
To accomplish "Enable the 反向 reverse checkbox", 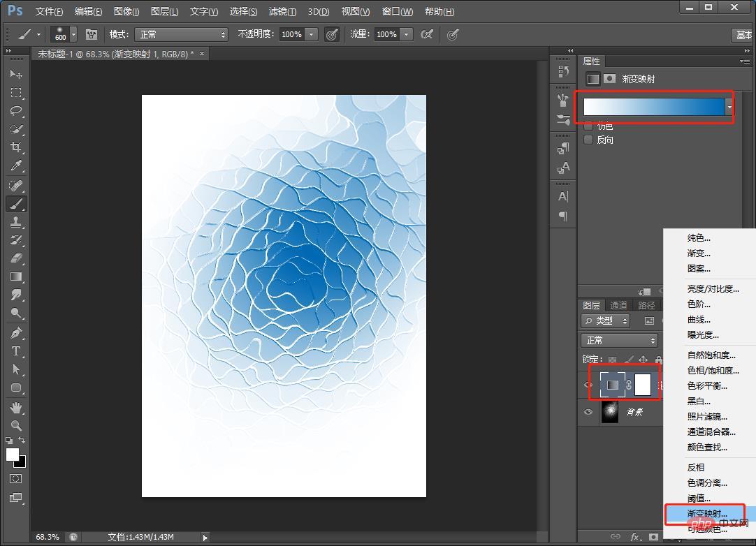I will click(588, 140).
